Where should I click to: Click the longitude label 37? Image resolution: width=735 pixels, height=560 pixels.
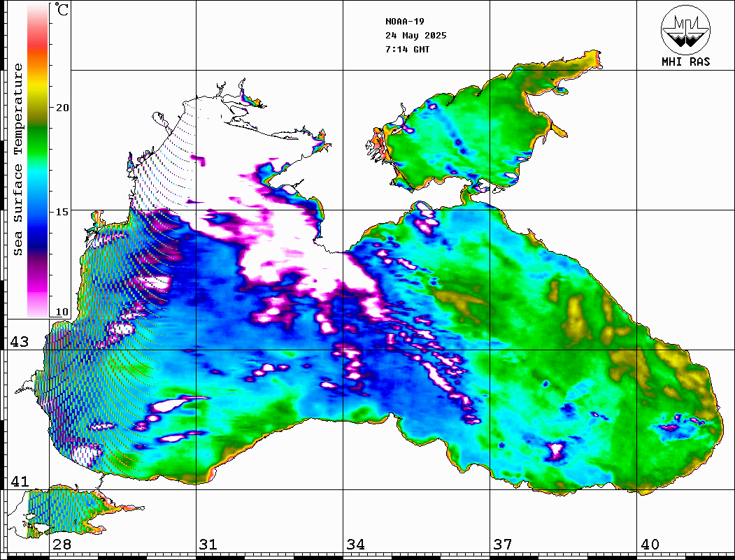click(502, 545)
